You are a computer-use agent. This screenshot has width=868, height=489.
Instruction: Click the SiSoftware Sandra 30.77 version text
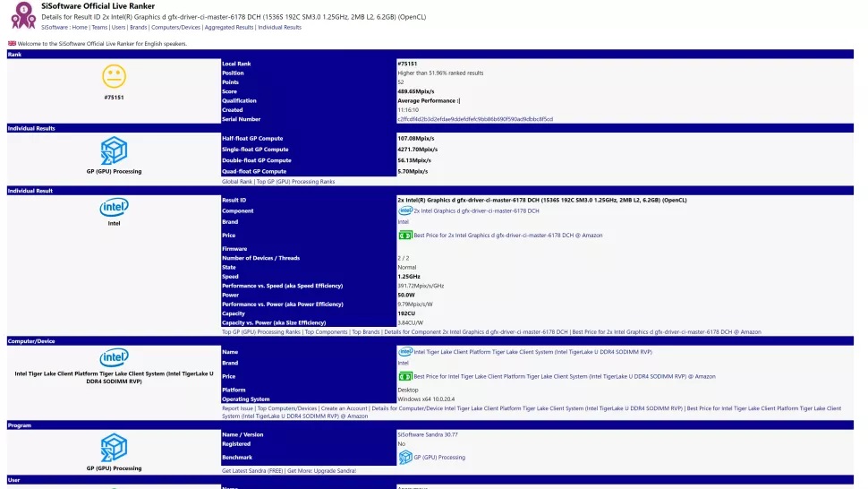[428, 434]
